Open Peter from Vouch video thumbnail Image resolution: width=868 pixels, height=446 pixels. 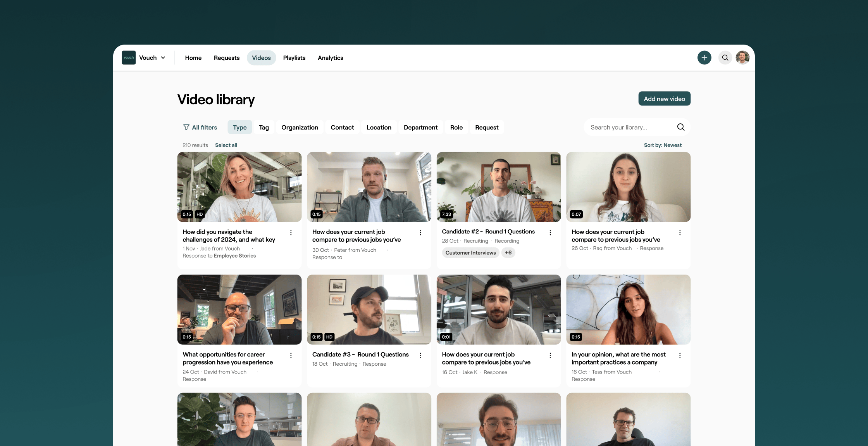pos(369,187)
